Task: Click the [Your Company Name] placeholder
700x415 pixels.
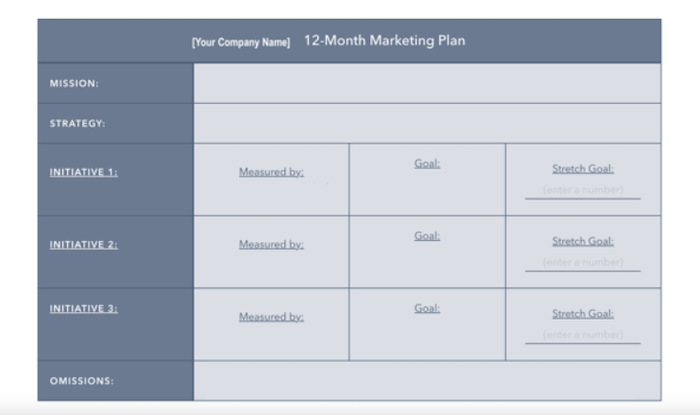Action: [241, 42]
